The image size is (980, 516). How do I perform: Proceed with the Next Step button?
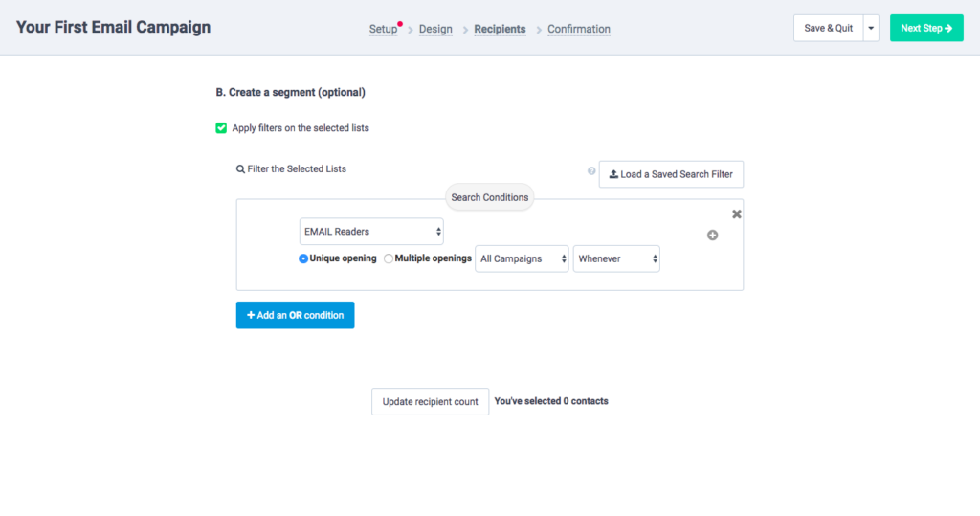pos(926,29)
